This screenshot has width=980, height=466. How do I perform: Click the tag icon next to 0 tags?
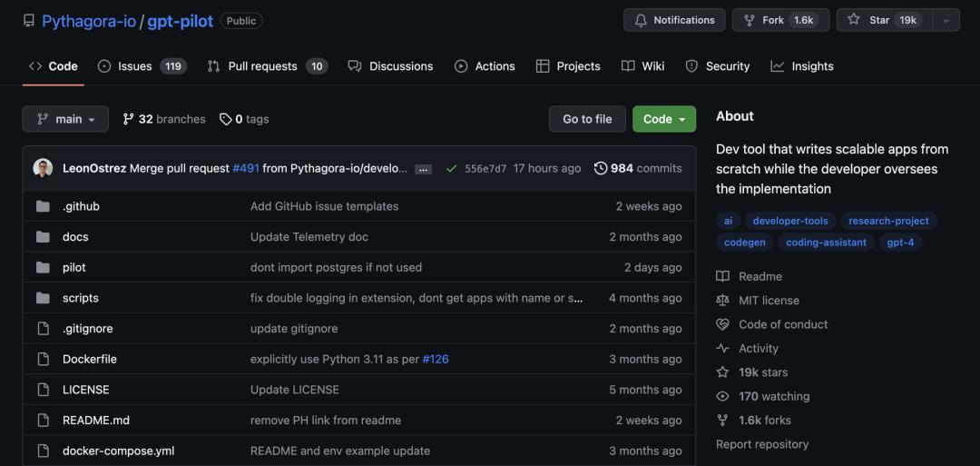[226, 119]
